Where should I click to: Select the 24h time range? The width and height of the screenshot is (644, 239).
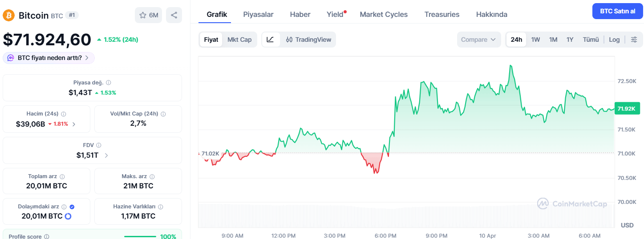pos(516,40)
